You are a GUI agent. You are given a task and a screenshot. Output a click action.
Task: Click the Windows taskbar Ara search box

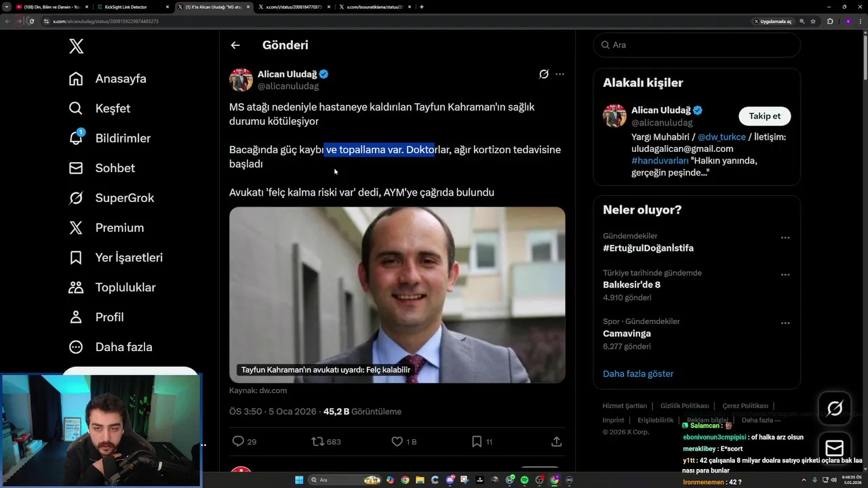click(x=344, y=480)
